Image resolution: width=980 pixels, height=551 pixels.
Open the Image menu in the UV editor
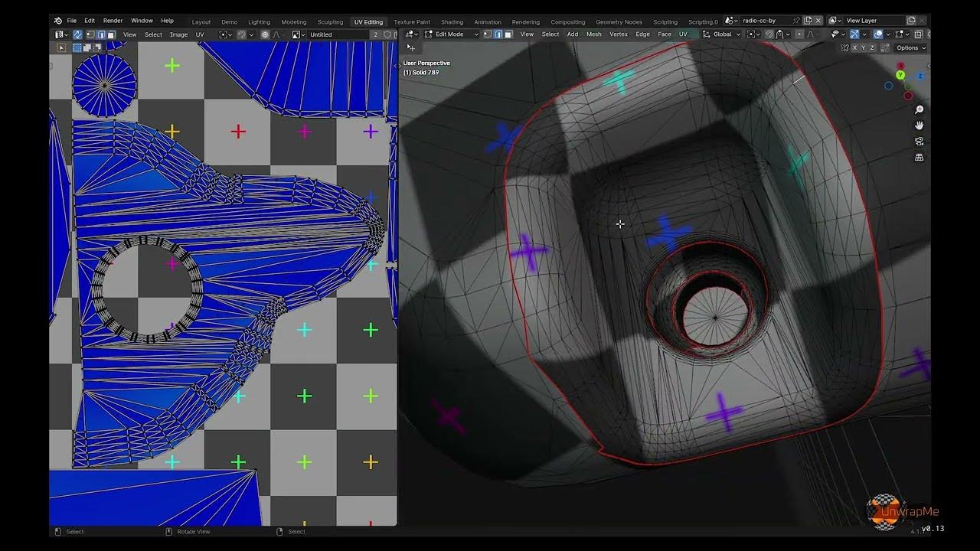178,34
